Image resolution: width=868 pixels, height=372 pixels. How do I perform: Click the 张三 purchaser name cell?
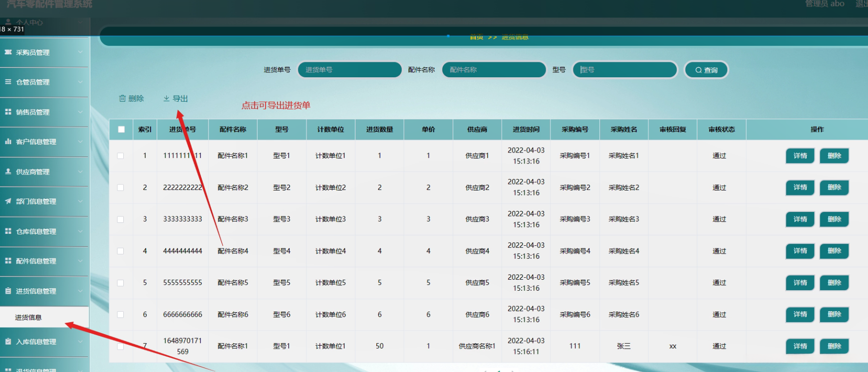pyautogui.click(x=623, y=346)
